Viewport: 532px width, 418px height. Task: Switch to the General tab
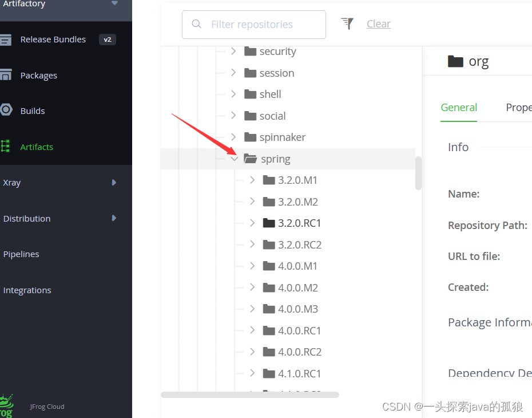point(459,108)
